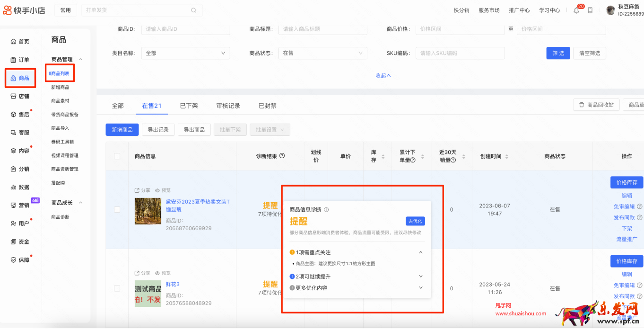
Task: Check the select-all checkbox in table header
Action: click(117, 156)
